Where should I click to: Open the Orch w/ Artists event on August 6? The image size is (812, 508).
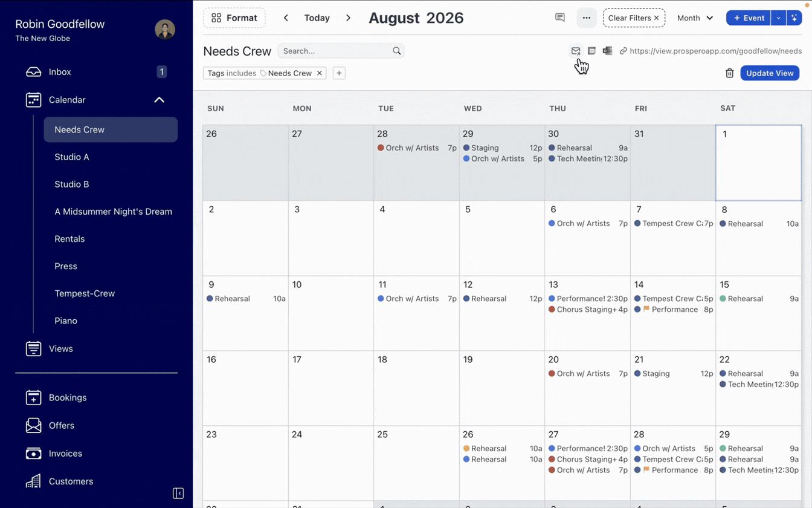[x=588, y=224]
